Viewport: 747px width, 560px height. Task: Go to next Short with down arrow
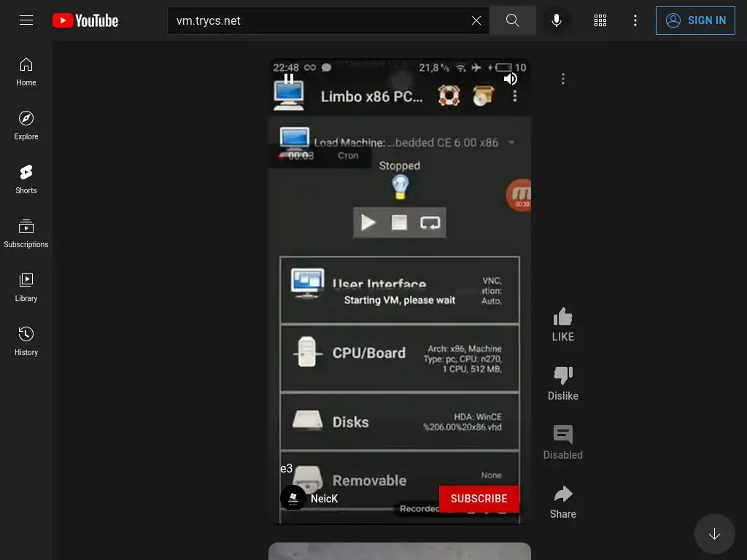point(714,534)
